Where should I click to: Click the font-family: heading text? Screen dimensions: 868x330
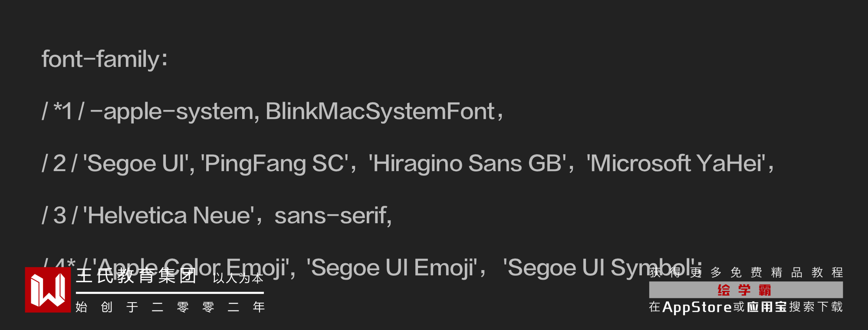point(104,59)
